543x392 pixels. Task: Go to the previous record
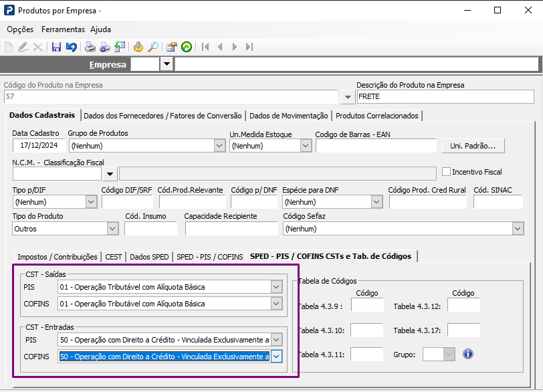click(x=220, y=47)
